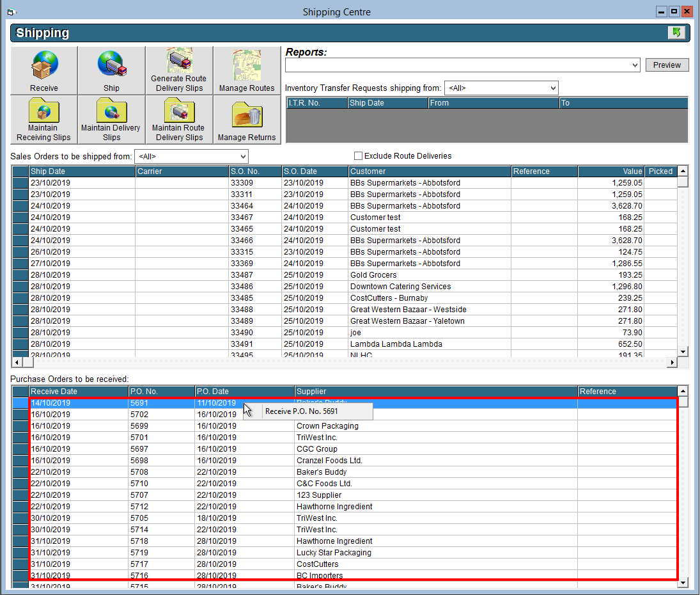Screen dimensions: 700x595
Task: Select purchase order 5699 from Crown Packaging
Action: point(345,426)
